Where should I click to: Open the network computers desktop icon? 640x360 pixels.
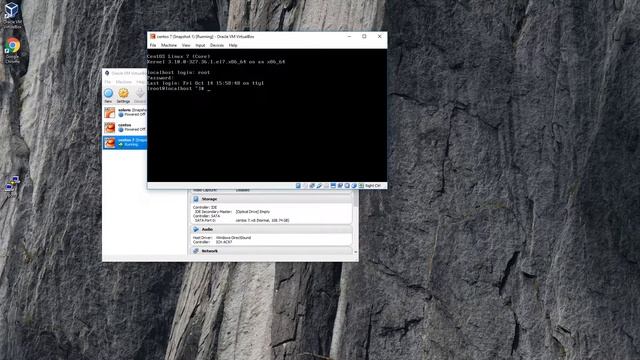pos(12,183)
